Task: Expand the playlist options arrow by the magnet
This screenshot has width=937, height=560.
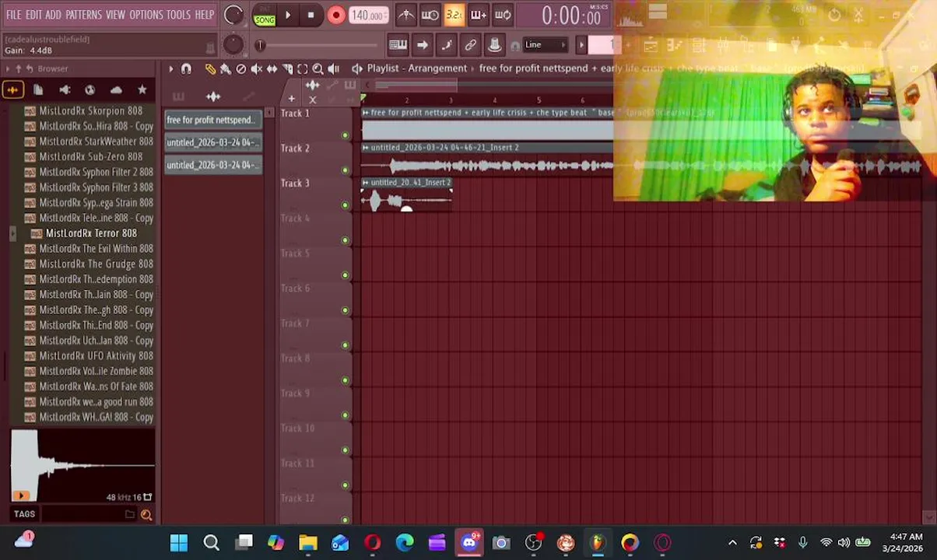Action: pos(170,69)
